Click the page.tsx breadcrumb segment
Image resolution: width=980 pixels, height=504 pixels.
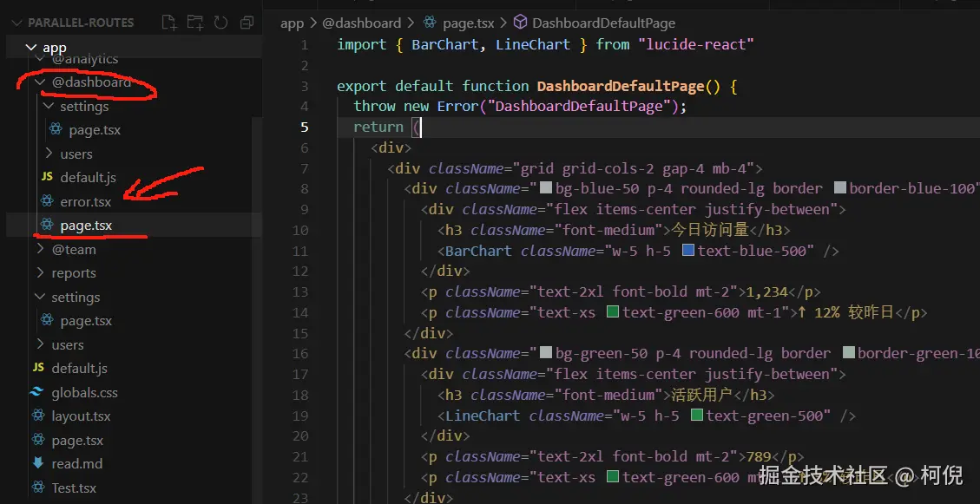[x=468, y=23]
